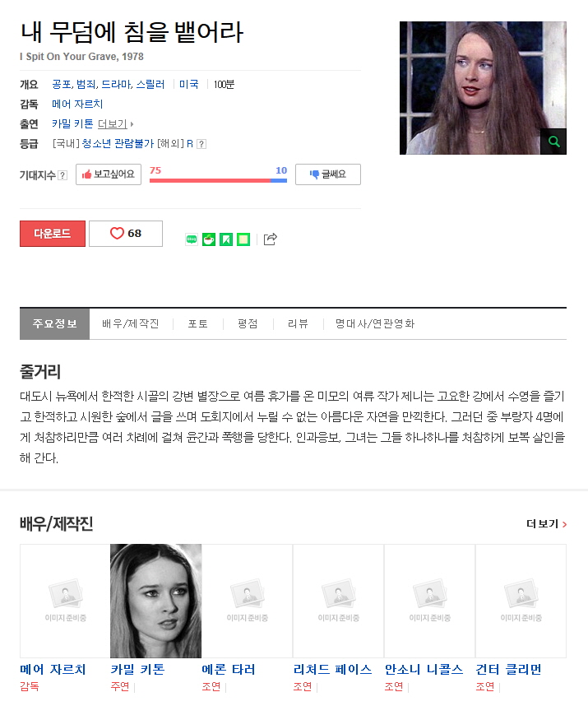Expand cast list with 더보기 arrow
The image size is (588, 706).
tap(116, 123)
